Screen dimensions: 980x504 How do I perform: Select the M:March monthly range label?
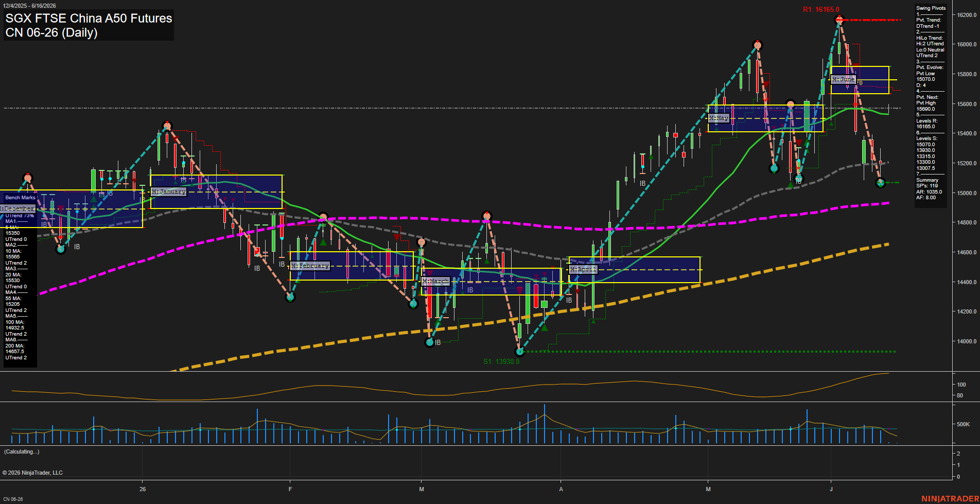(436, 281)
